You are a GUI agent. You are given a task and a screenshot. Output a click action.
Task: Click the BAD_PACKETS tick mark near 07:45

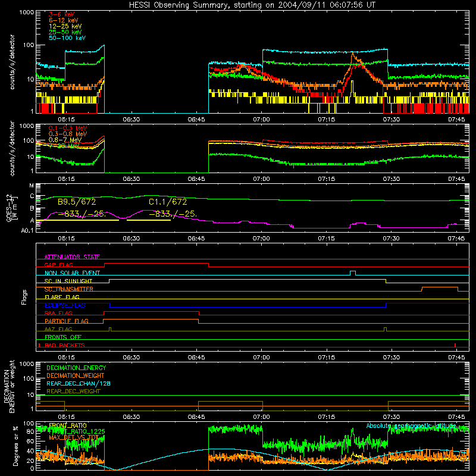(455, 345)
